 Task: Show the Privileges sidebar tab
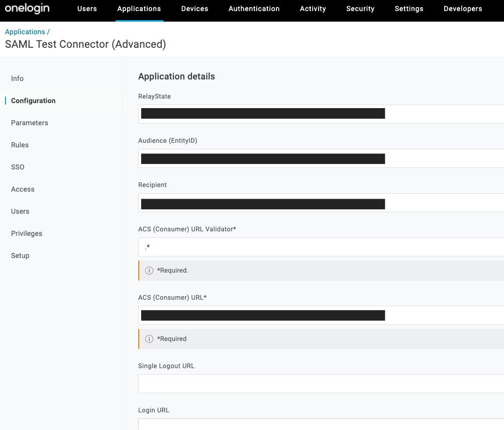point(27,233)
